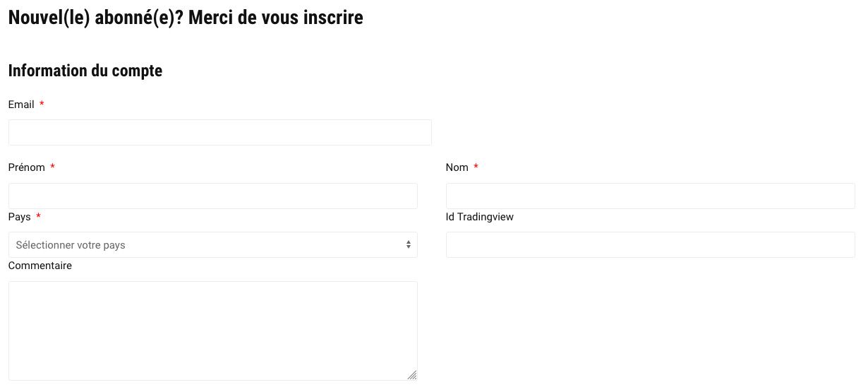Click the Commentaire textarea resize handle
This screenshot has height=392, width=868.
tap(412, 375)
